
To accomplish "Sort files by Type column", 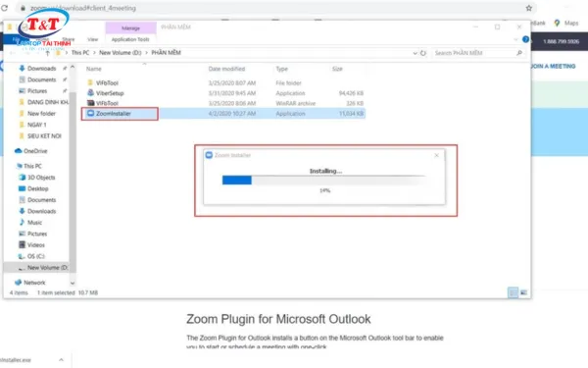I will click(281, 69).
